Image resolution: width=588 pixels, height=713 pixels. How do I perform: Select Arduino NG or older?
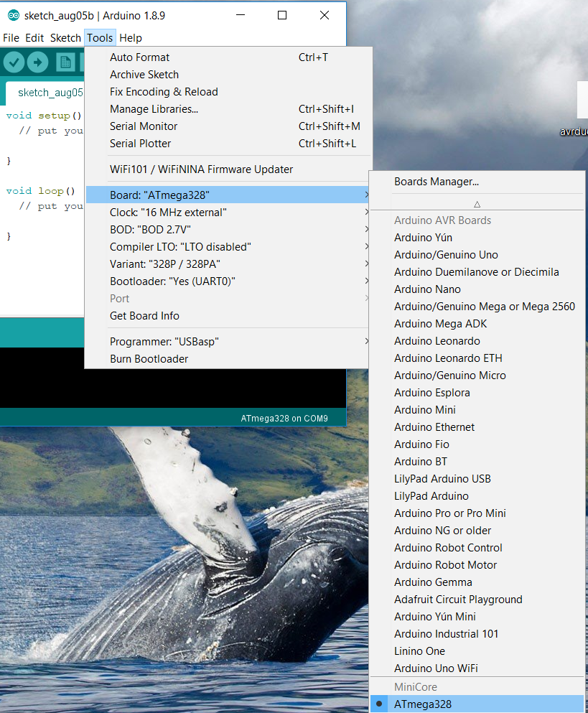tap(477, 531)
